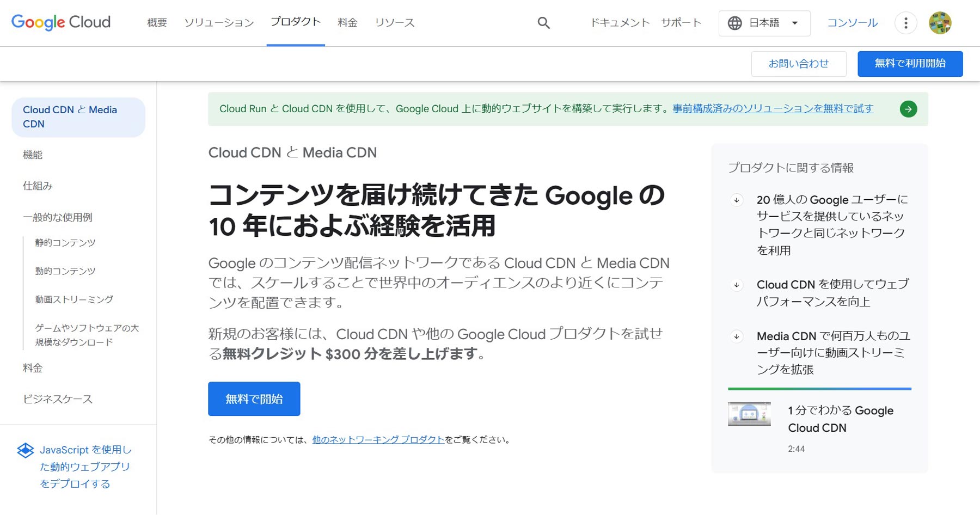This screenshot has width=980, height=515.
Task: Open the リソース menu
Action: [x=395, y=23]
